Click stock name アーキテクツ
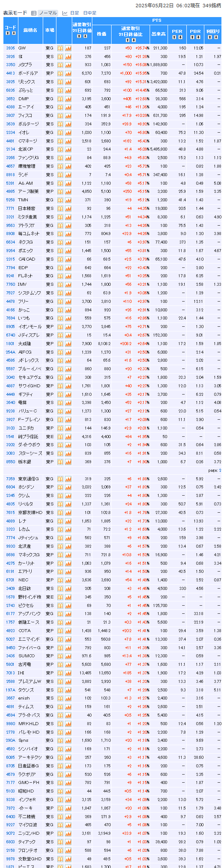 30,758
